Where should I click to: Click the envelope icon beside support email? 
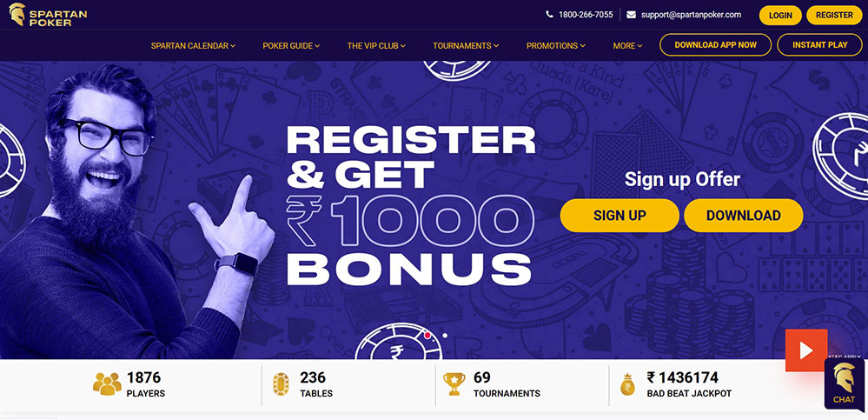pyautogui.click(x=631, y=15)
